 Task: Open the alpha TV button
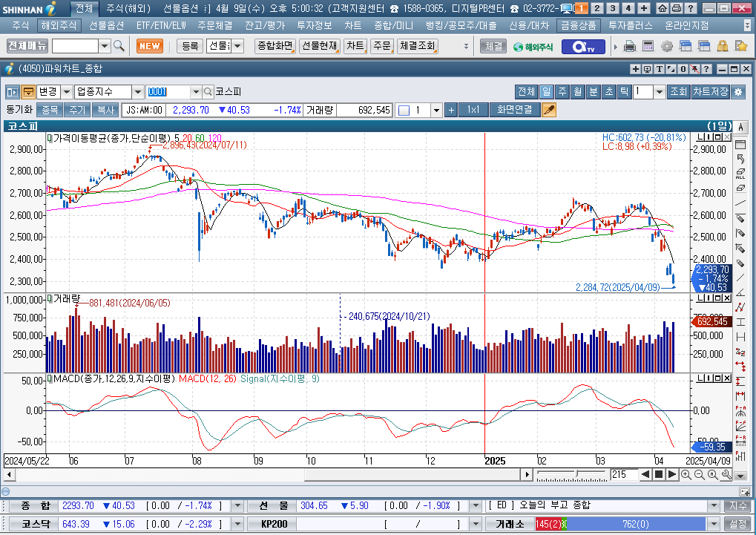click(583, 47)
